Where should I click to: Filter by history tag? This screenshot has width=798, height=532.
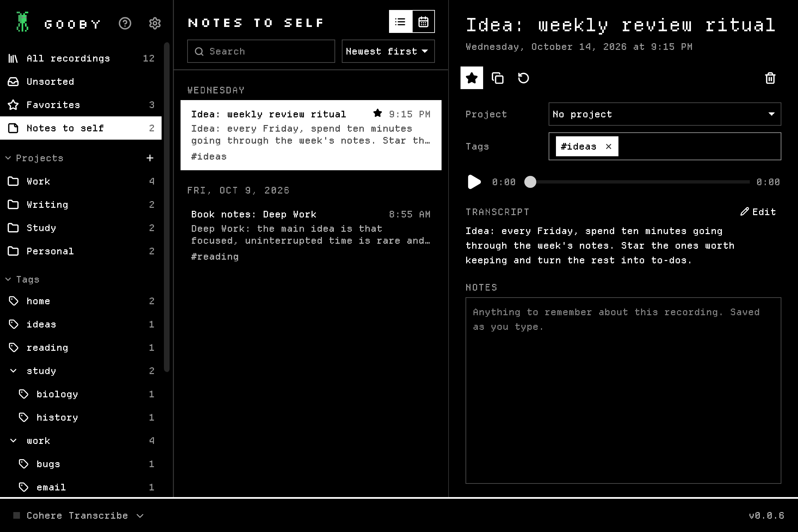pos(81,417)
